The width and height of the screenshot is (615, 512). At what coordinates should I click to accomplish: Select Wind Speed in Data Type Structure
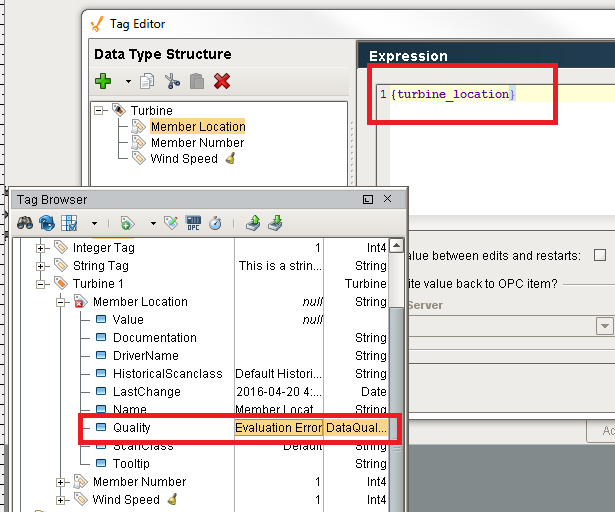coord(184,159)
